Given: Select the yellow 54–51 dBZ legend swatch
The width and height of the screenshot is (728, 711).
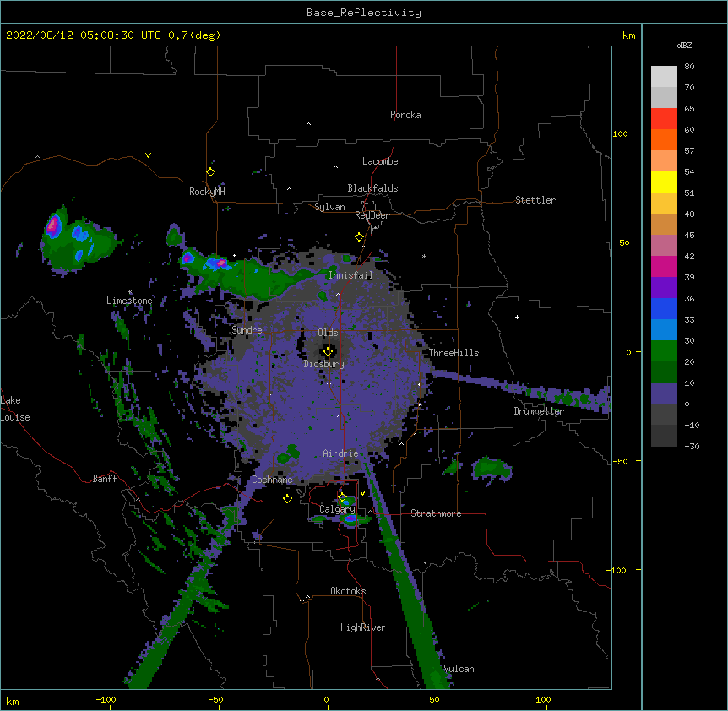Looking at the screenshot, I should point(664,182).
